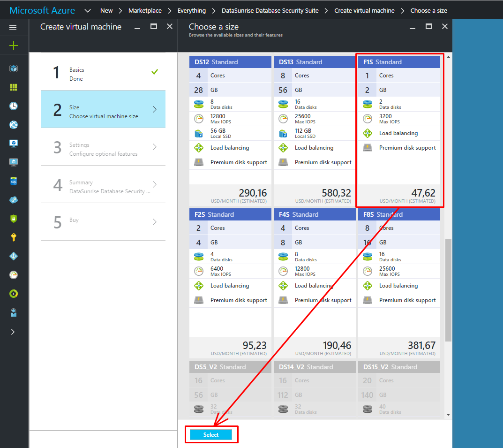The image size is (503, 448).
Task: Go to Marketplace breadcrumb
Action: (x=145, y=11)
